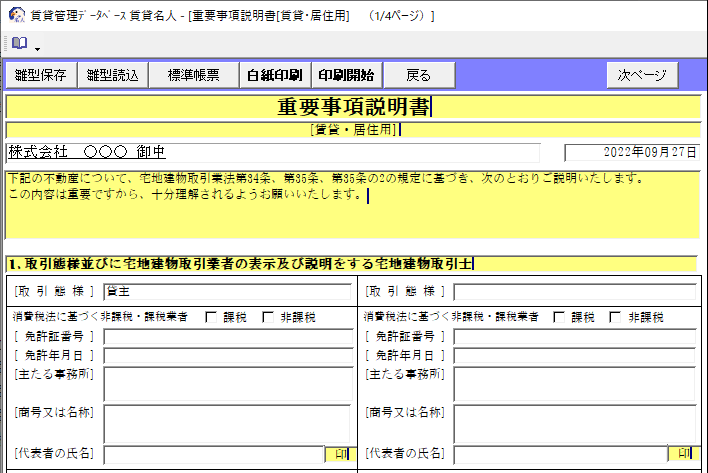Select the left 取引態様 field containing 貸主
The width and height of the screenshot is (708, 473).
228,292
